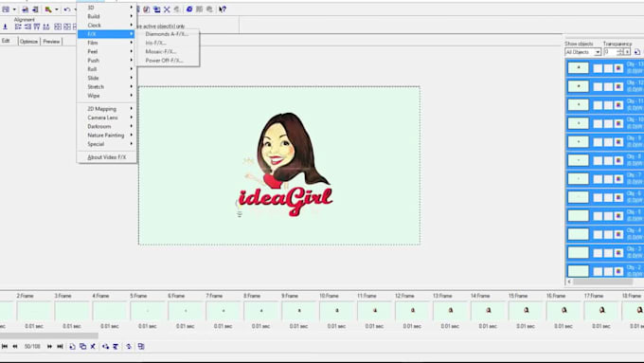Image resolution: width=644 pixels, height=363 pixels.
Task: Toggle the second checkbox for Obj 10
Action: click(608, 124)
